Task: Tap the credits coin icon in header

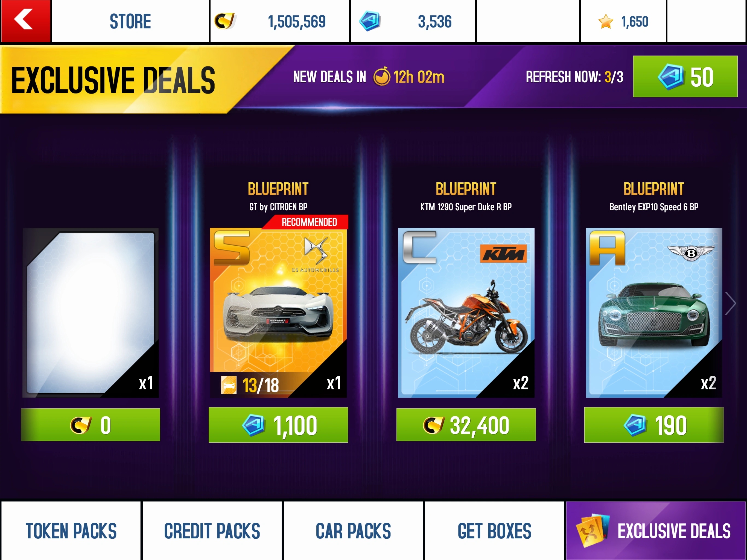Action: tap(224, 21)
